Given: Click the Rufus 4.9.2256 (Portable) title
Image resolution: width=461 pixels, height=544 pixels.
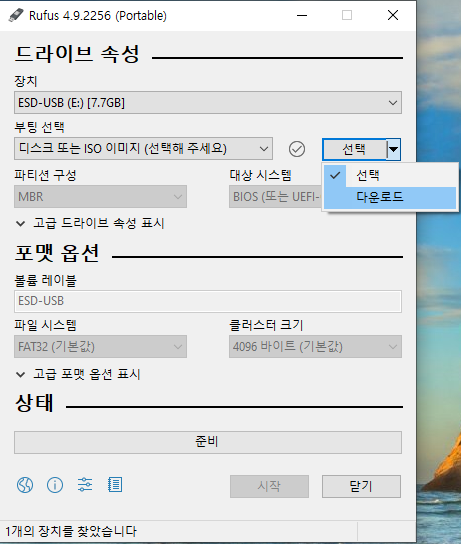Looking at the screenshot, I should [97, 16].
